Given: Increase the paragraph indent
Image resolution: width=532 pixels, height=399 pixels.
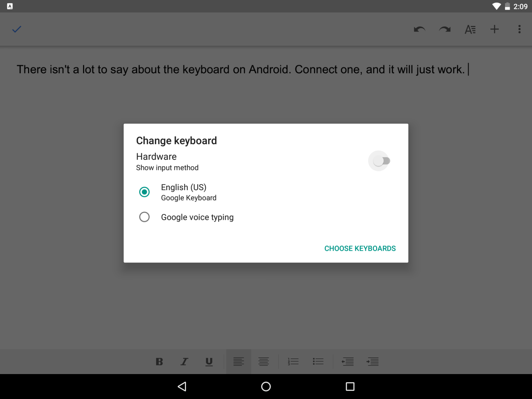Looking at the screenshot, I should pyautogui.click(x=373, y=362).
